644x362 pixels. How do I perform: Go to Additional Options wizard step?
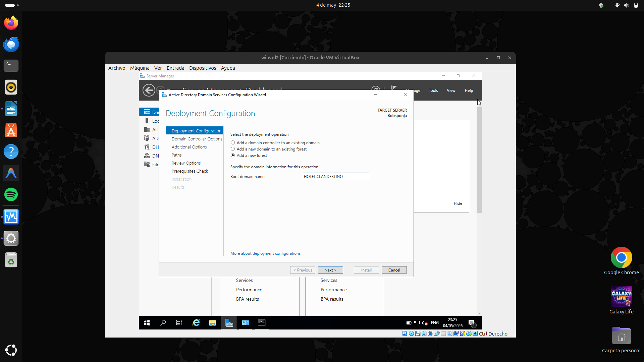tap(189, 147)
